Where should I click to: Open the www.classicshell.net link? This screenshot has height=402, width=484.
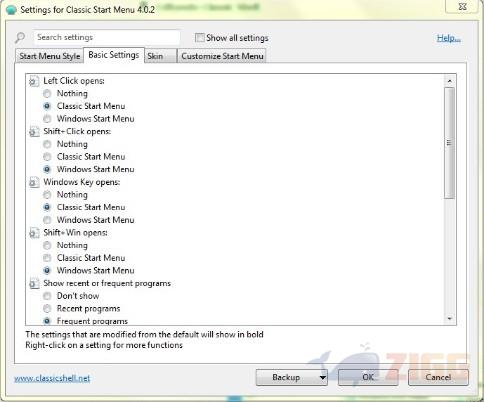click(52, 378)
